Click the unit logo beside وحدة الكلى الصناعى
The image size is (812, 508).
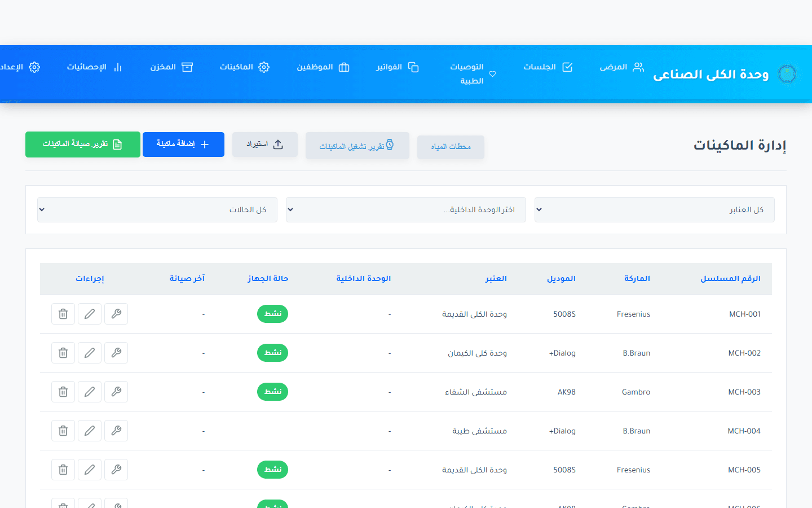point(787,74)
